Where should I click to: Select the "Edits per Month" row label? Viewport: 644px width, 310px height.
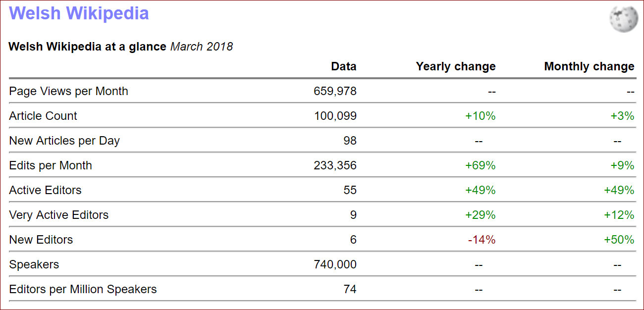[51, 165]
